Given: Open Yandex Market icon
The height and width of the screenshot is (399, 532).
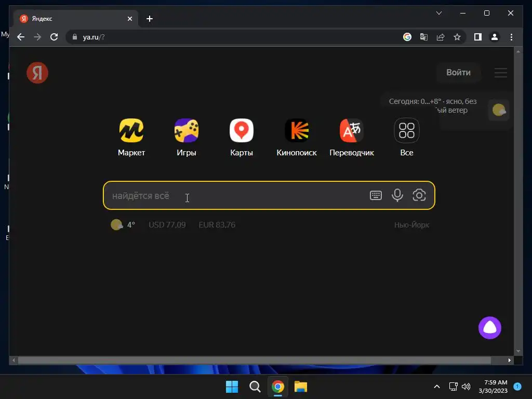Looking at the screenshot, I should point(131,130).
